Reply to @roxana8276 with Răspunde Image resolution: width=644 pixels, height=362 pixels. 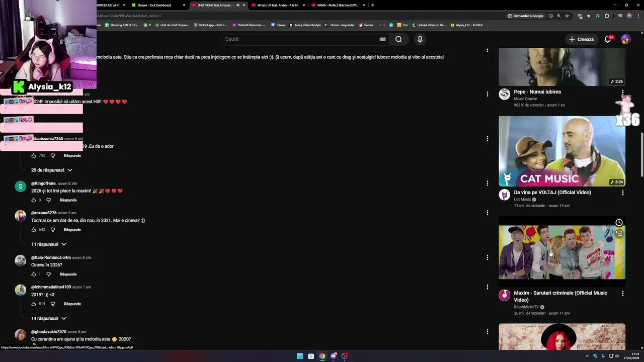[72, 230]
